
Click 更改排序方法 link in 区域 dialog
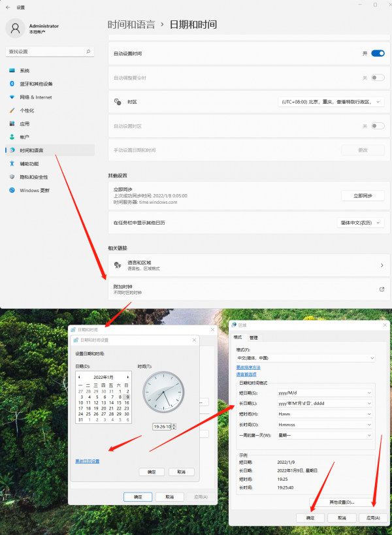pyautogui.click(x=248, y=368)
